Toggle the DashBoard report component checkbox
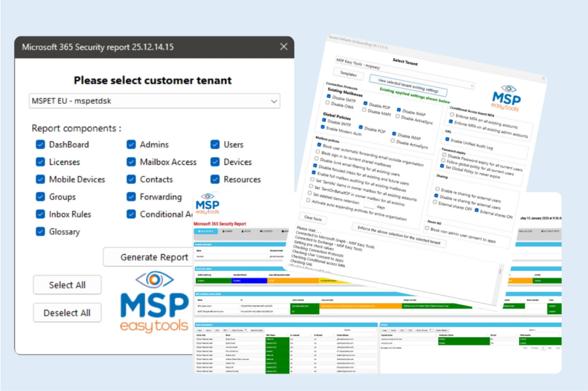 point(40,145)
